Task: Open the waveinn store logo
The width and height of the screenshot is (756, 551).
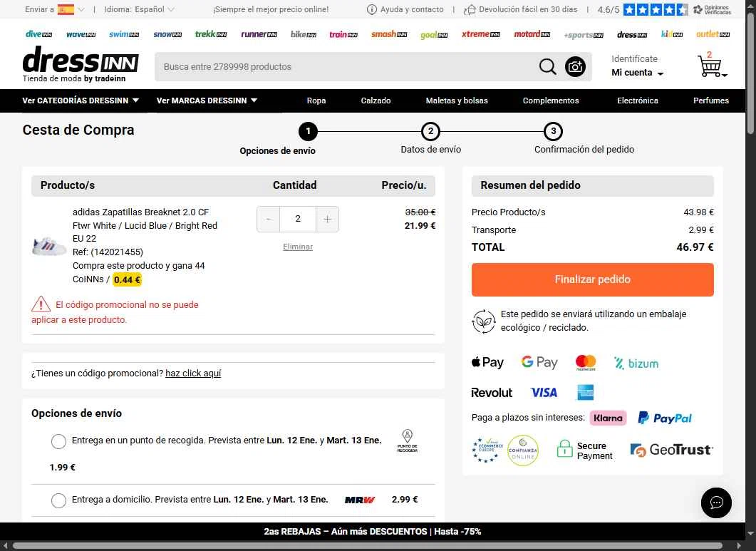Action: click(x=81, y=34)
